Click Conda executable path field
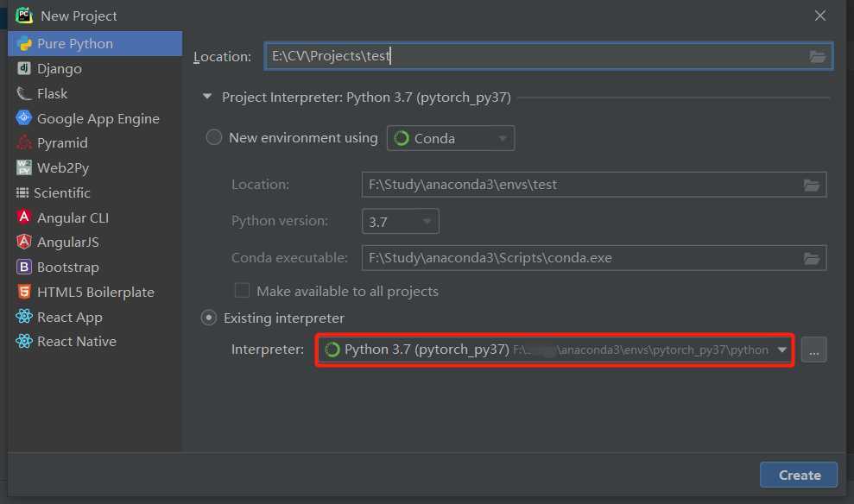The image size is (854, 504). (594, 258)
